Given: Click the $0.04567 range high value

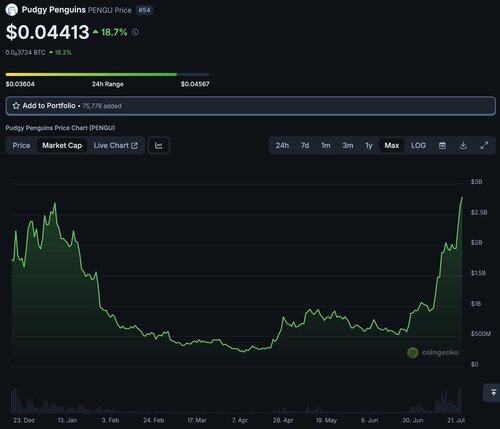Looking at the screenshot, I should coord(195,84).
